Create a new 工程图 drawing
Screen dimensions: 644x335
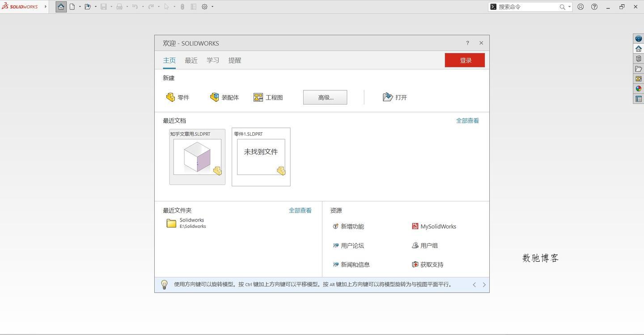(x=268, y=97)
